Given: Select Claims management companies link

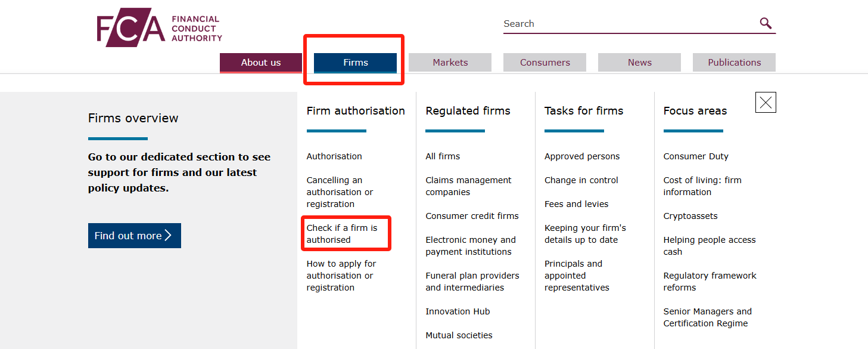Looking at the screenshot, I should coord(468,186).
